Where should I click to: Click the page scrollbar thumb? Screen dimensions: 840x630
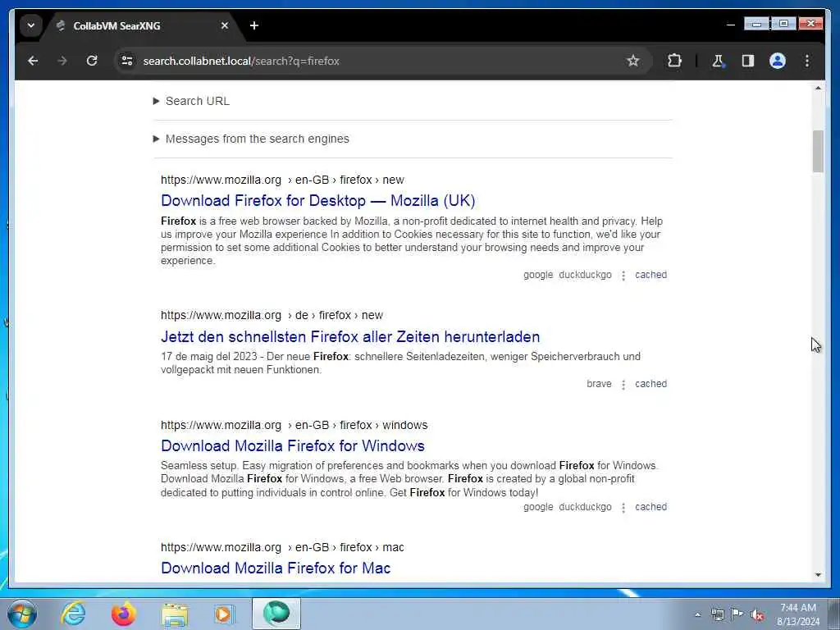818,151
